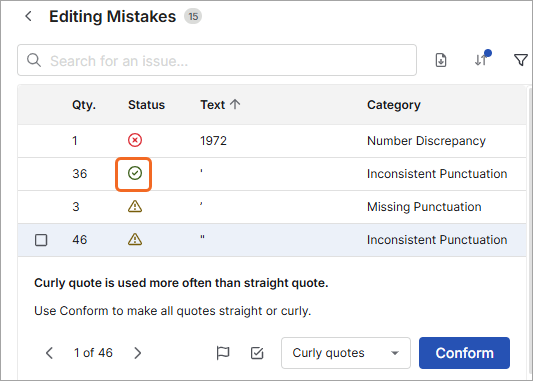Select the Missing Punctuation category cell
The image size is (533, 381).
click(x=424, y=206)
